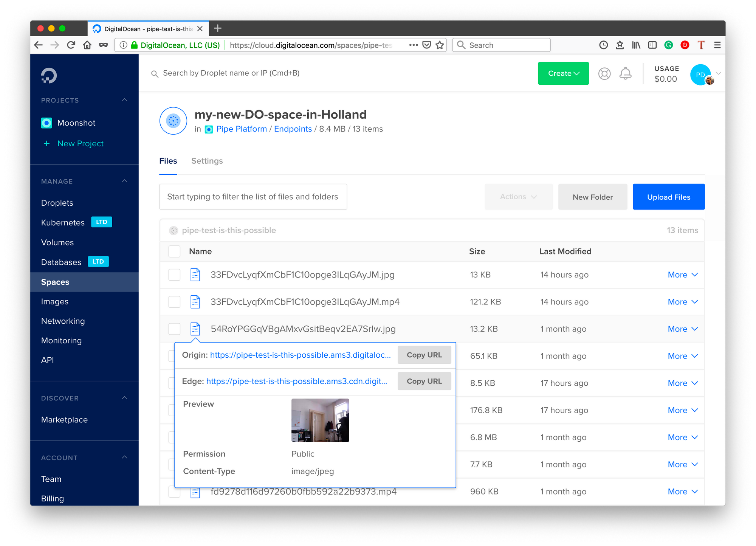Copy the Edge URL
This screenshot has width=756, height=546.
(x=424, y=381)
